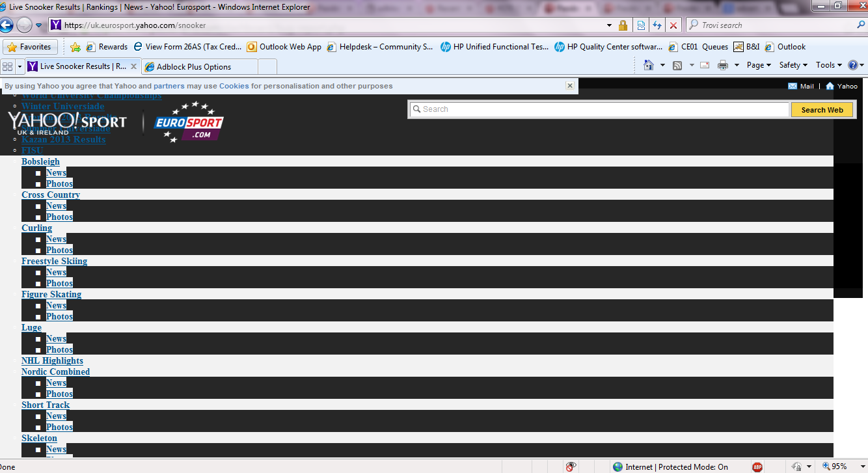Go back with the browser Back arrow
Screen dimensions: 868x473
(x=7, y=25)
